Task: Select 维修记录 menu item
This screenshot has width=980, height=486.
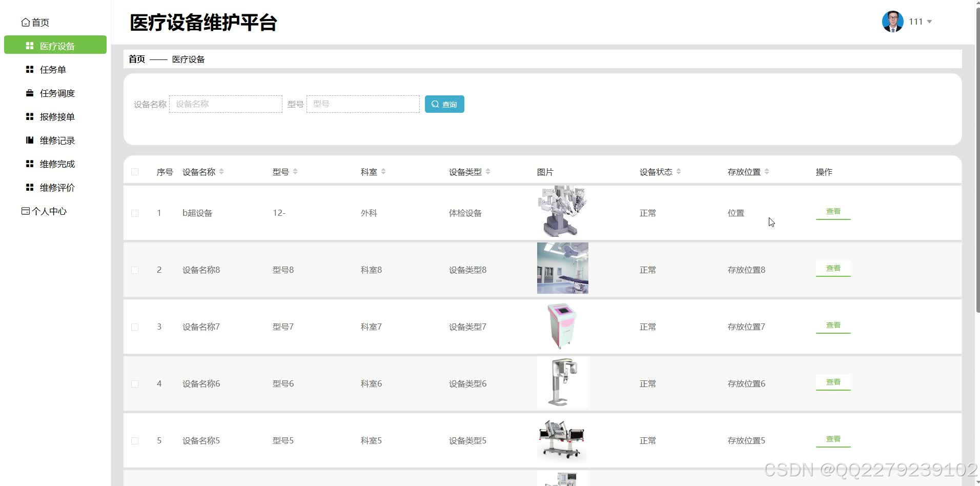Action: click(55, 140)
